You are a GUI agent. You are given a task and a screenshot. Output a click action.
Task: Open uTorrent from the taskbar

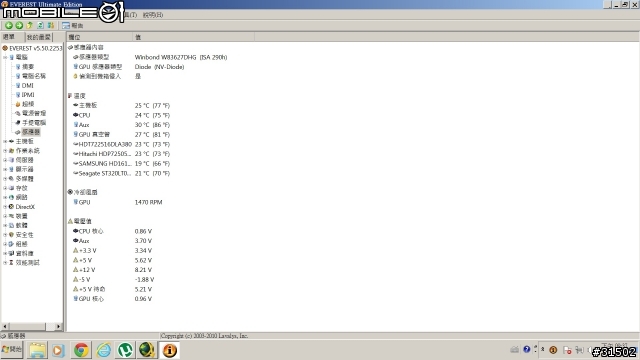tap(125, 350)
